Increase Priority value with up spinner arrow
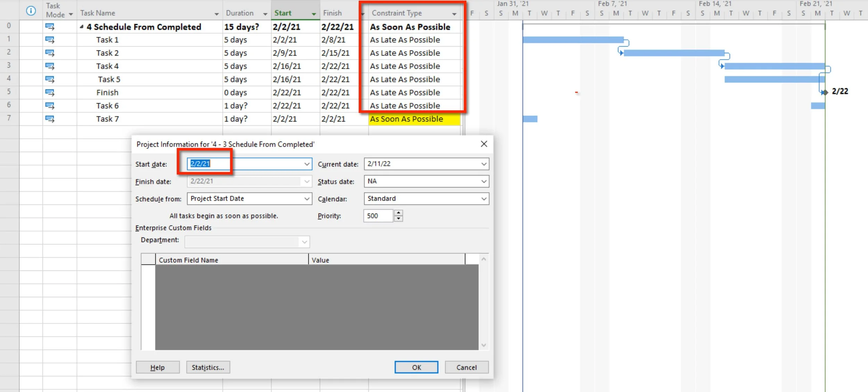The width and height of the screenshot is (868, 392). tap(399, 212)
